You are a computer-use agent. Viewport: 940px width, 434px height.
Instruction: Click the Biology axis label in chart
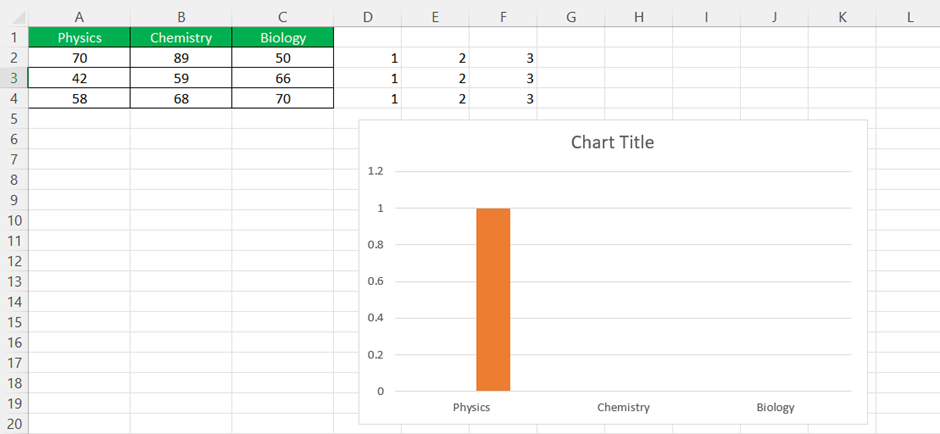point(775,408)
